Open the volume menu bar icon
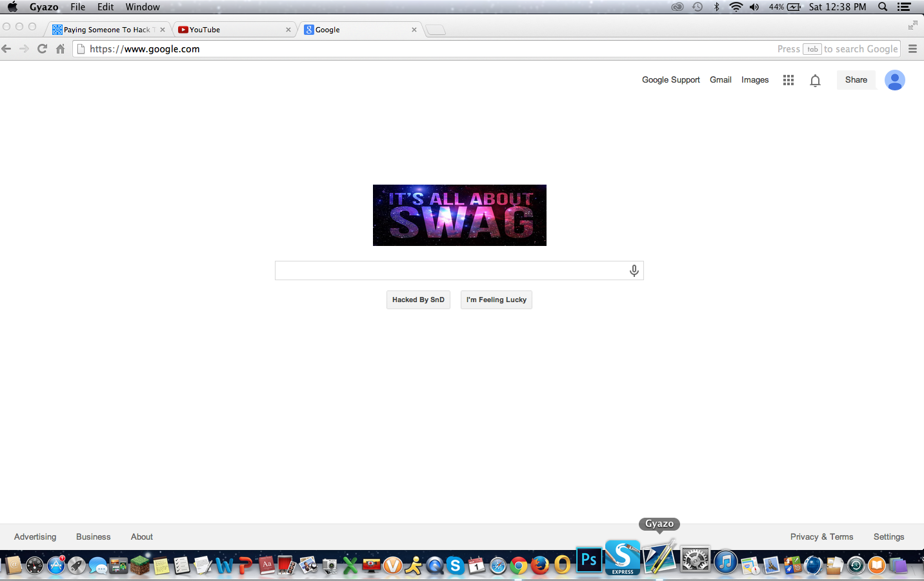Viewport: 924px width, 581px height. [754, 7]
